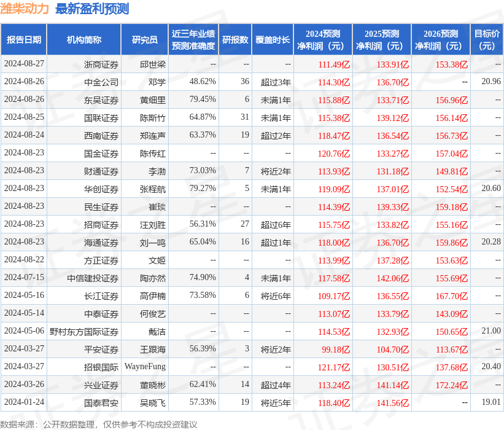Click target price 21.00
Screen dimensions: 504x430
click(491, 330)
